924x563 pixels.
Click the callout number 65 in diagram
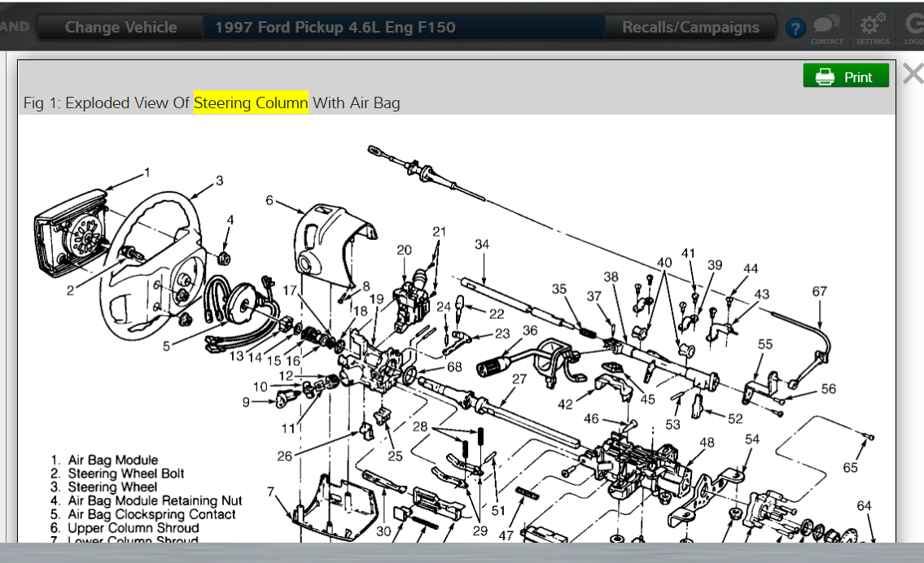pyautogui.click(x=850, y=468)
